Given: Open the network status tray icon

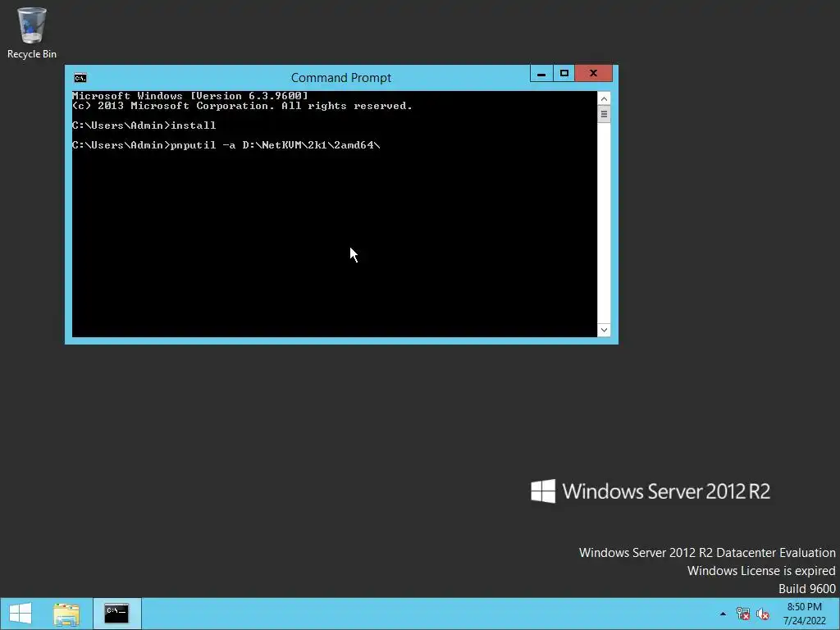Looking at the screenshot, I should (743, 614).
